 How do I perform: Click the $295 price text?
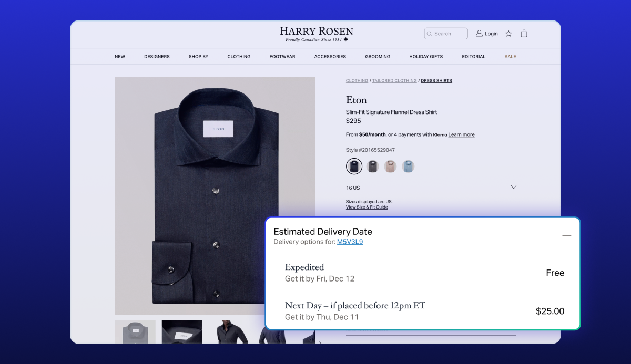[x=353, y=121]
